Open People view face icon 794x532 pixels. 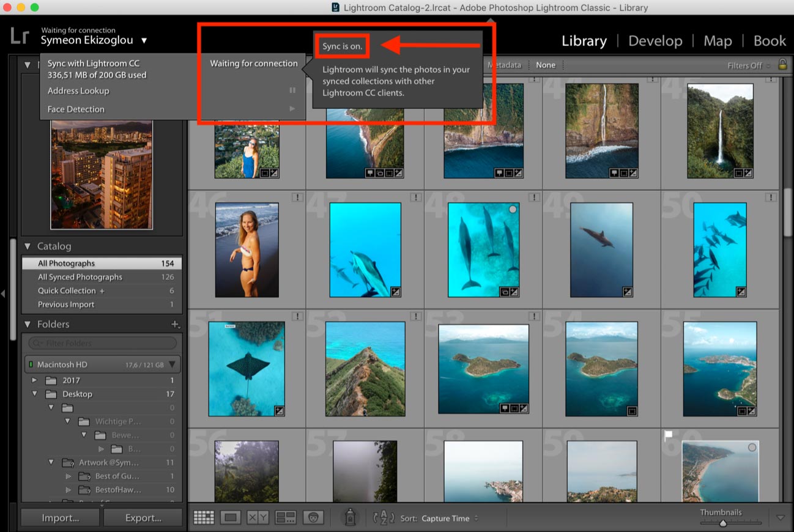(x=313, y=517)
